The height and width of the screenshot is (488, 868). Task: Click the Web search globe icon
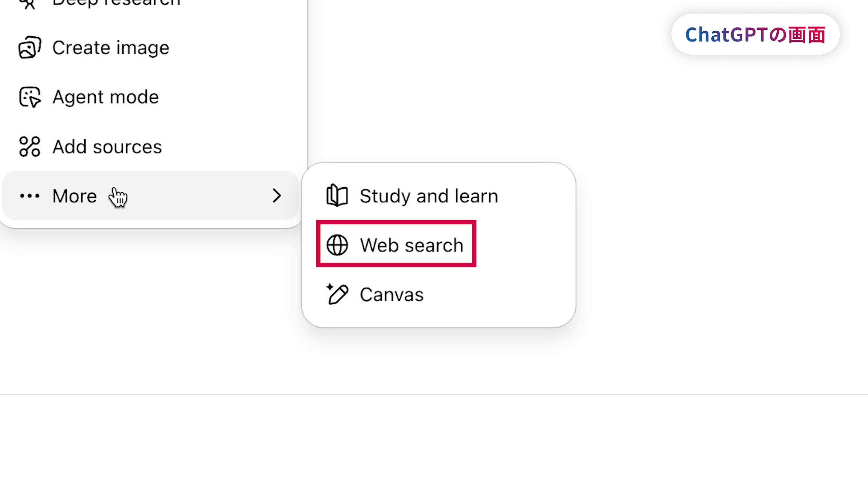point(337,245)
